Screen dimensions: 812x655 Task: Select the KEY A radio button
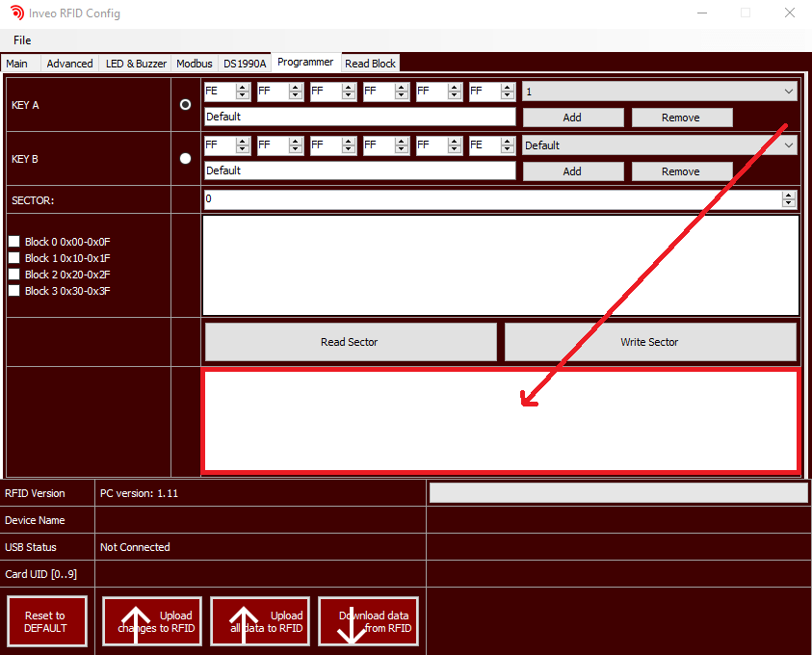(x=186, y=105)
